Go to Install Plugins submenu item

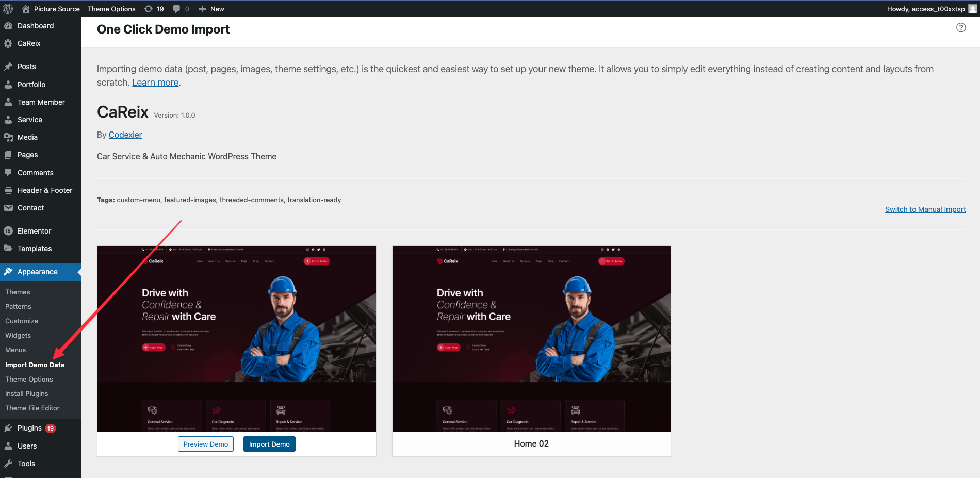click(26, 393)
